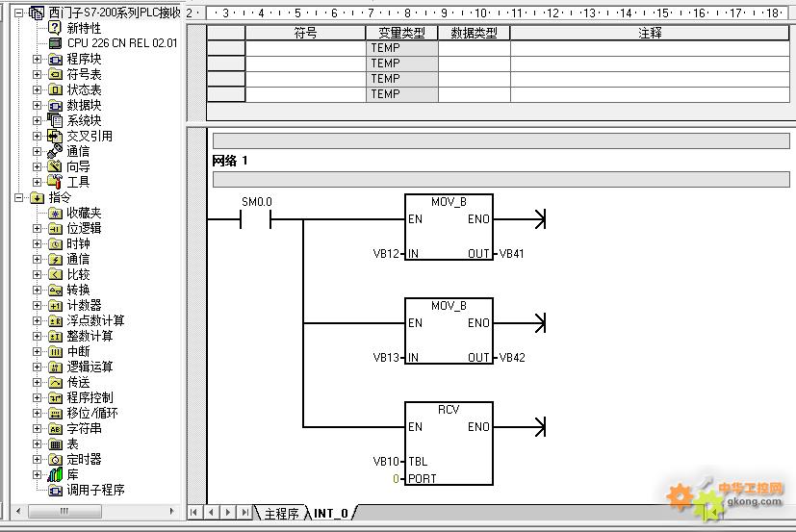Click the 数据块 data block icon
796x532 pixels.
[55, 105]
